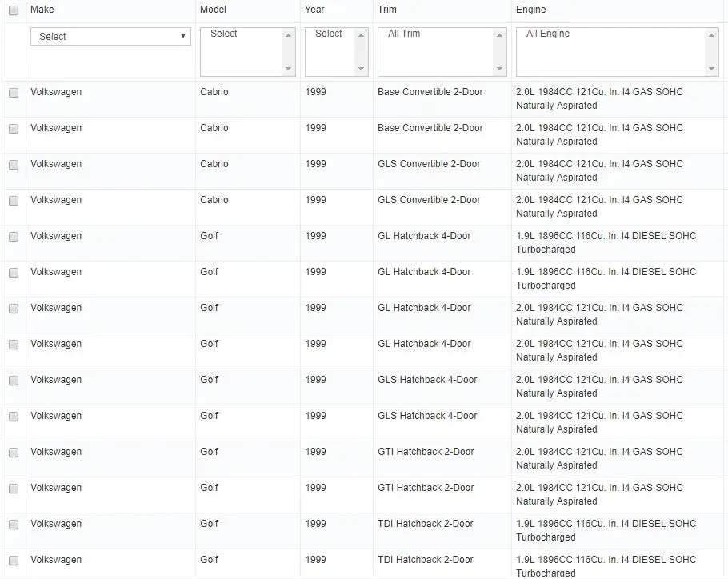The height and width of the screenshot is (579, 728).
Task: Select second 'GLS Hatchback 4-Door' trim cell
Action: pos(427,416)
